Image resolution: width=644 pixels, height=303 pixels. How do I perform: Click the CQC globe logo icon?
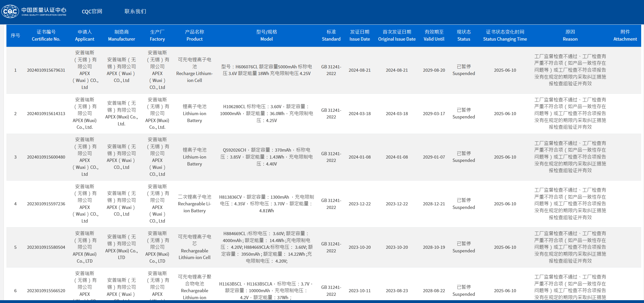point(10,11)
